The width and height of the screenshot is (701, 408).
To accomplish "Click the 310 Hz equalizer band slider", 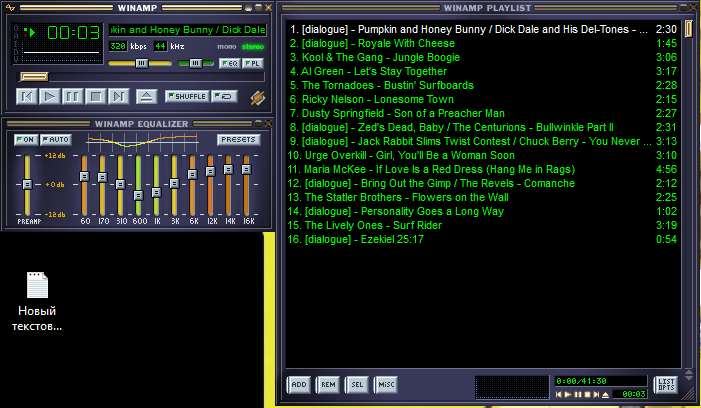I will 120,184.
